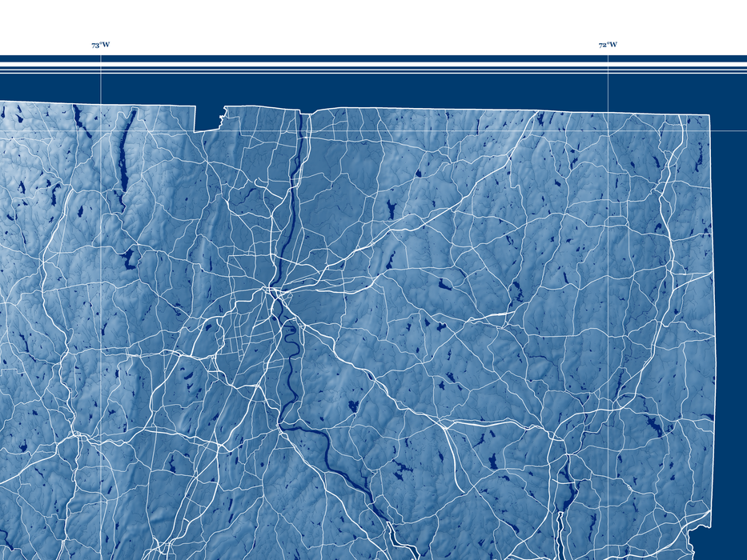Viewport: 747px width, 560px height.
Task: Click the dark blue area above the northern border
Action: click(x=400, y=90)
